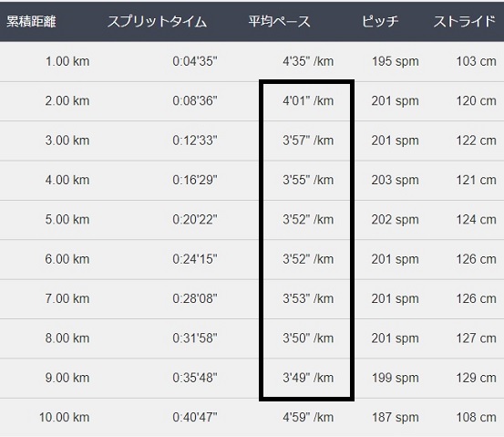Viewport: 504px width, 437px height.
Task: Select the 6.00 km distance cell
Action: [67, 259]
